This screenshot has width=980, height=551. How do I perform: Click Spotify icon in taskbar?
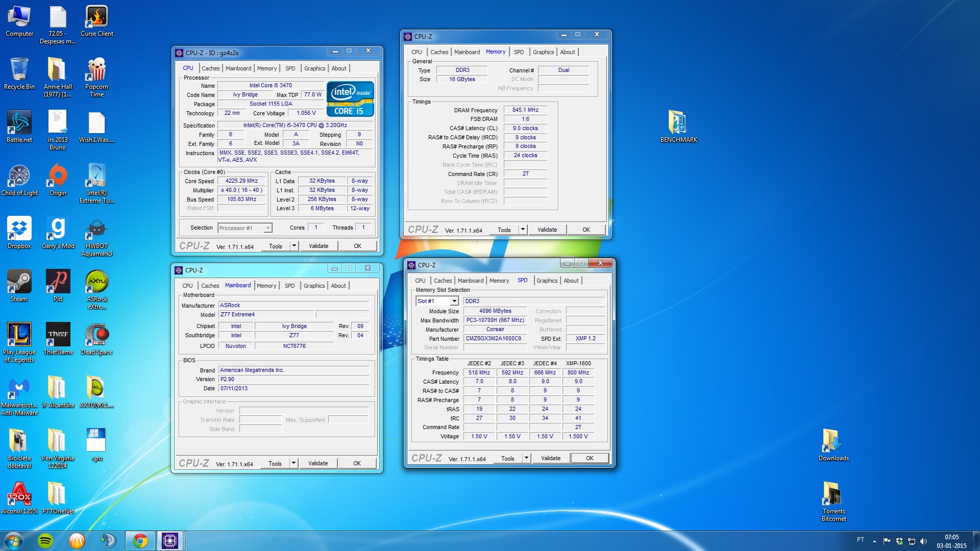coord(45,541)
